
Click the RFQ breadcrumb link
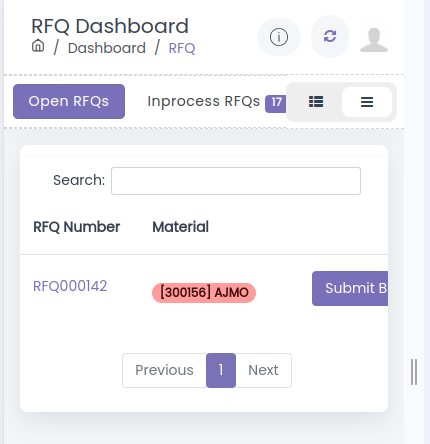point(182,48)
